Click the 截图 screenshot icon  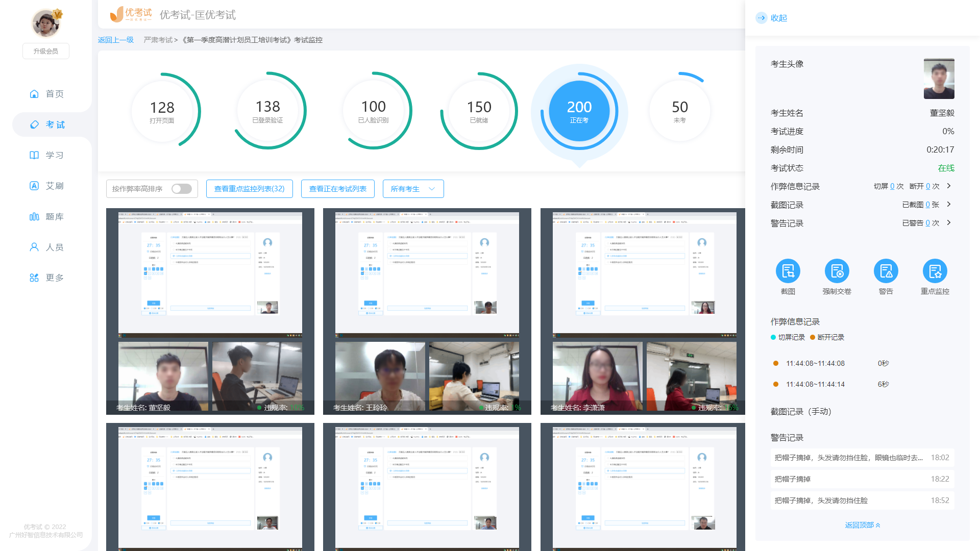click(x=788, y=271)
